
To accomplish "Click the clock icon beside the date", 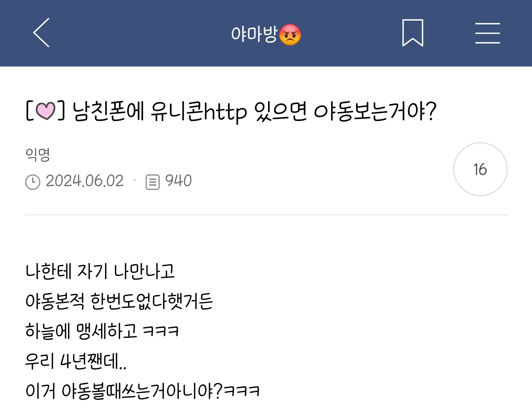I will 33,182.
